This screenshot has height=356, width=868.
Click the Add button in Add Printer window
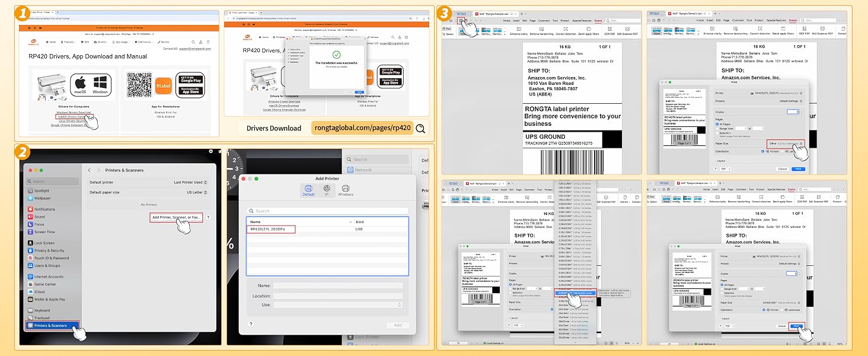click(x=397, y=325)
